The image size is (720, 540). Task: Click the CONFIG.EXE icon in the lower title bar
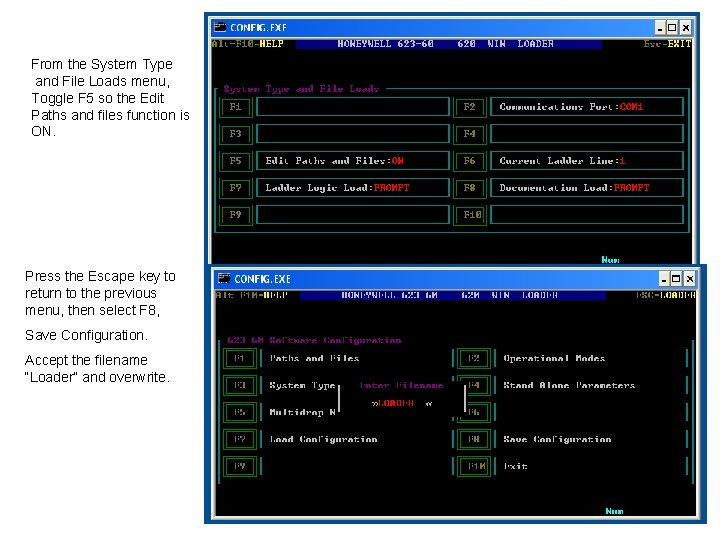[224, 278]
